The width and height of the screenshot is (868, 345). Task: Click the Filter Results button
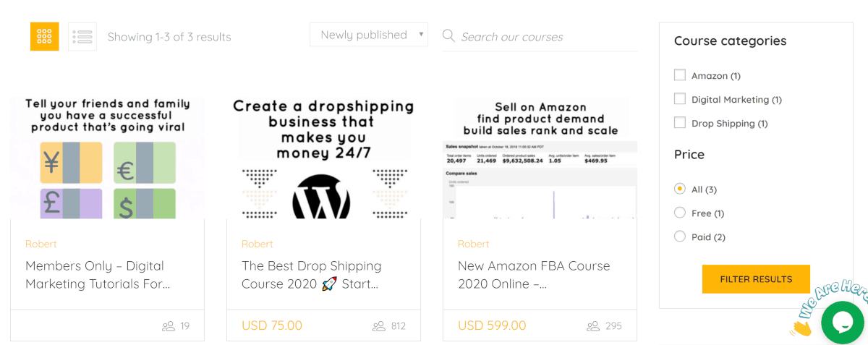[756, 279]
